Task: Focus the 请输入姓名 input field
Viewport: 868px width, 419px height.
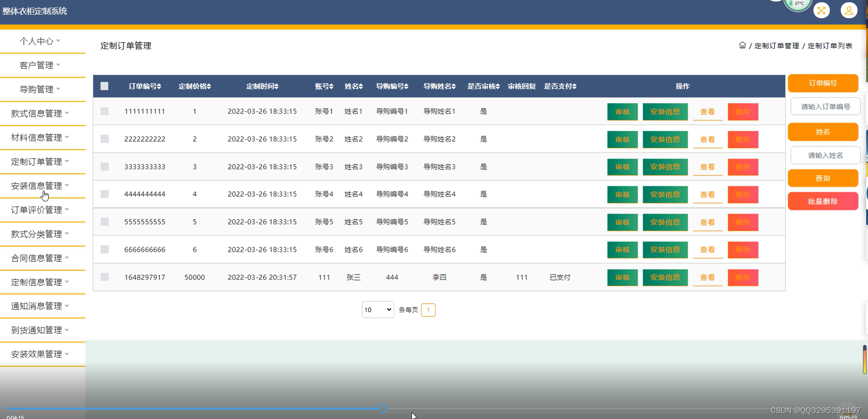Action: pyautogui.click(x=825, y=155)
